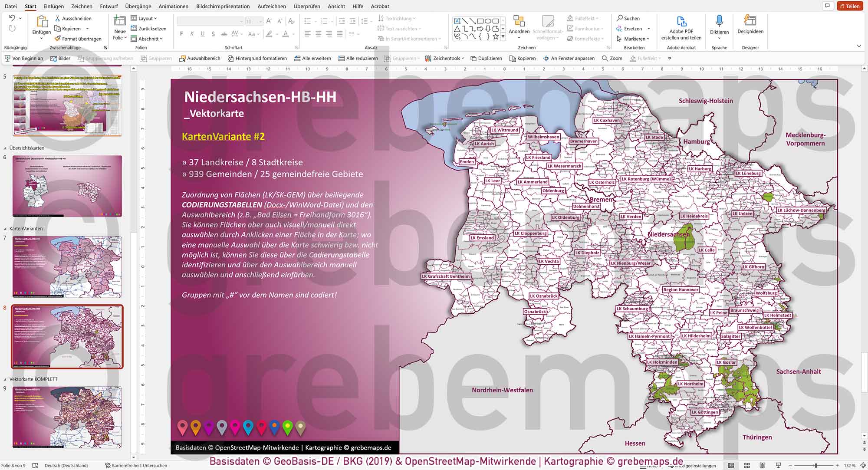Collapse the Übersichtskarten section
The width and height of the screenshot is (868, 470).
pos(5,148)
